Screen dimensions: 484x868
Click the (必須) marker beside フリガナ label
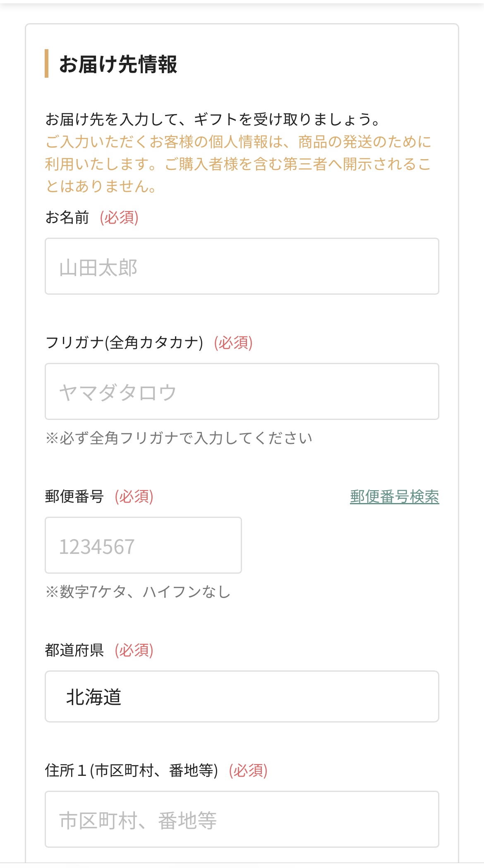(233, 343)
